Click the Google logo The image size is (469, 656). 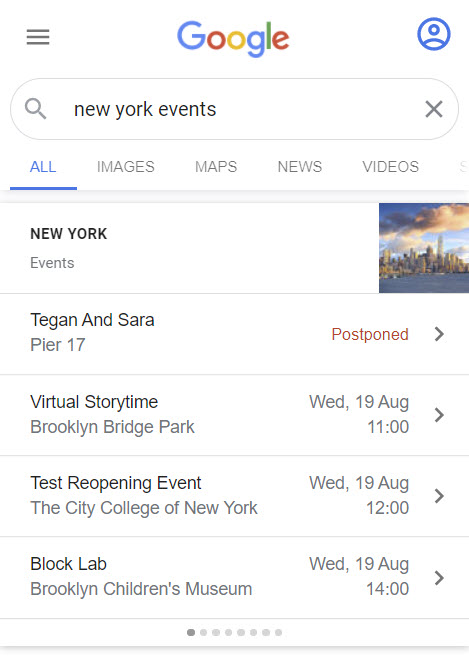click(233, 38)
